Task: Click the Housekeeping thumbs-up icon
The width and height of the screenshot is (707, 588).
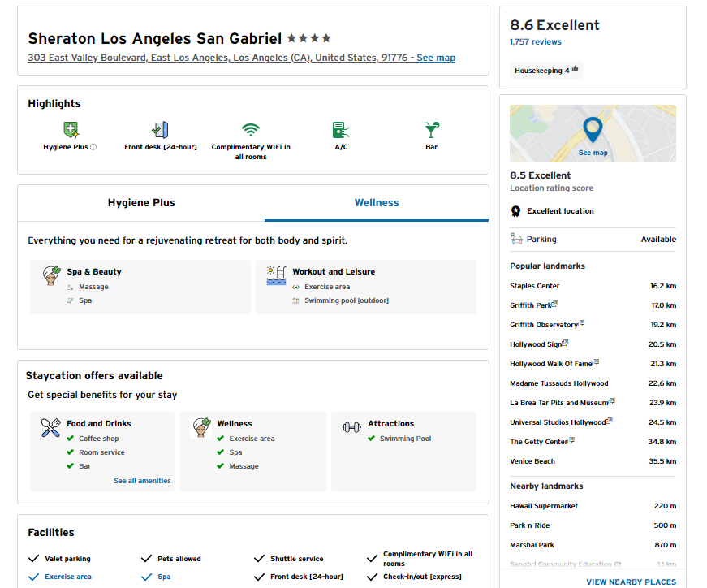Action: (x=575, y=70)
